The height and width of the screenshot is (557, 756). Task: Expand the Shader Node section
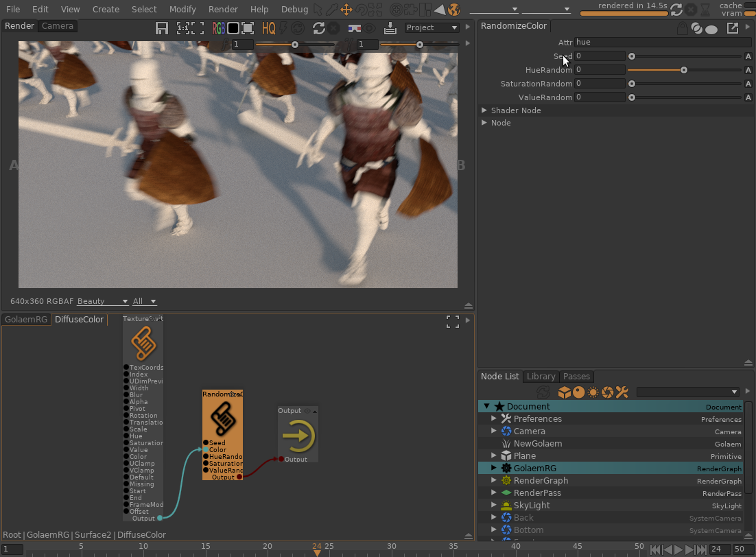click(484, 110)
